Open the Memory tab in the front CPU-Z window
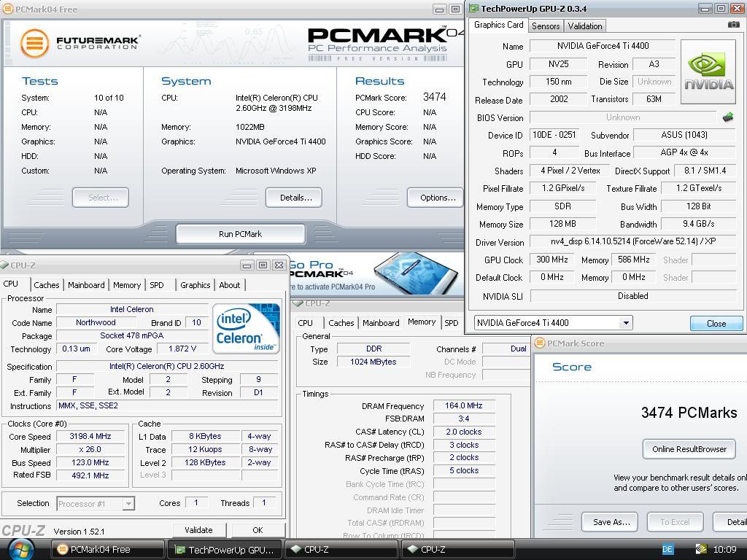Screen dimensions: 747x560 pyautogui.click(x=127, y=285)
